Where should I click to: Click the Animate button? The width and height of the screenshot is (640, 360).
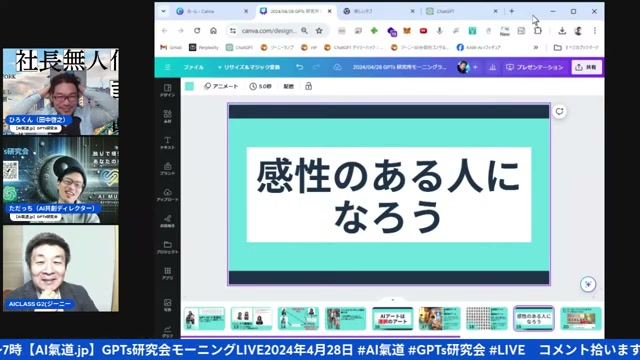click(x=221, y=86)
